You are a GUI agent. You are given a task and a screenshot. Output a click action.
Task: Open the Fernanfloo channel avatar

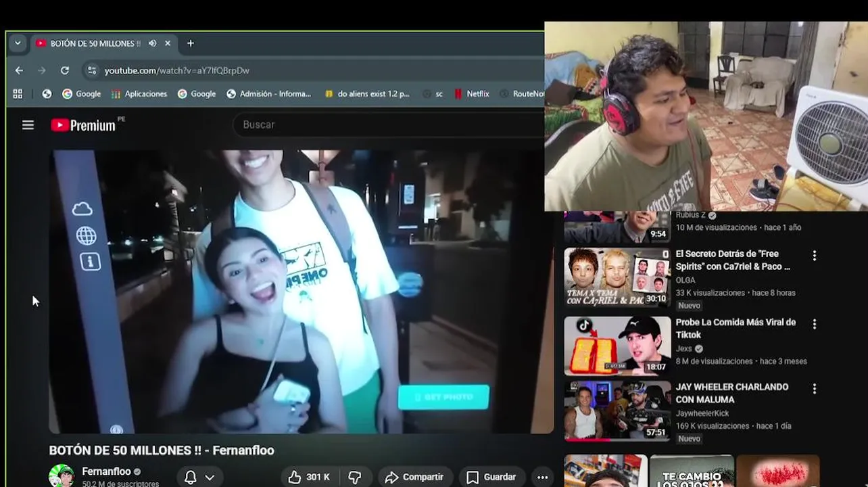[x=62, y=475]
